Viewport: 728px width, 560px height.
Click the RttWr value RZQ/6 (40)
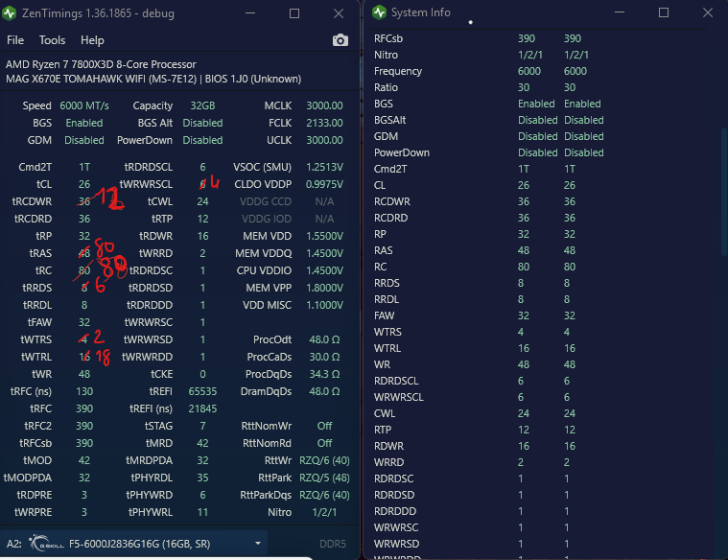coord(324,460)
